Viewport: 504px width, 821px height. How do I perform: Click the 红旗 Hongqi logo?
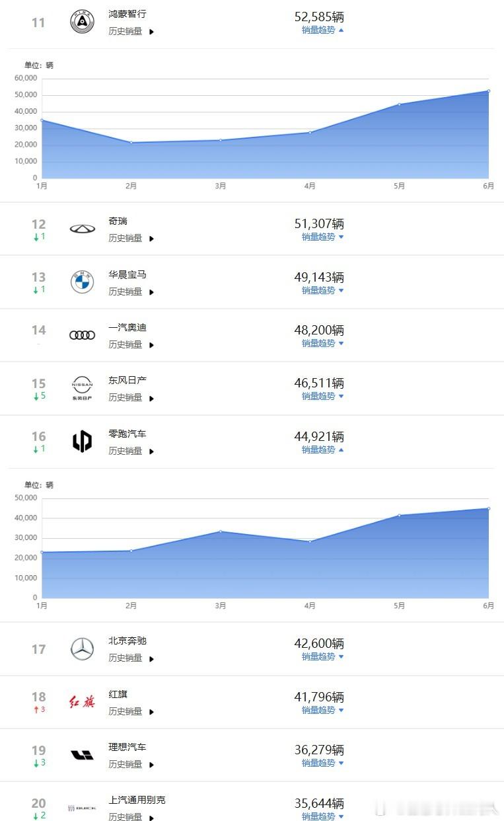[x=82, y=702]
